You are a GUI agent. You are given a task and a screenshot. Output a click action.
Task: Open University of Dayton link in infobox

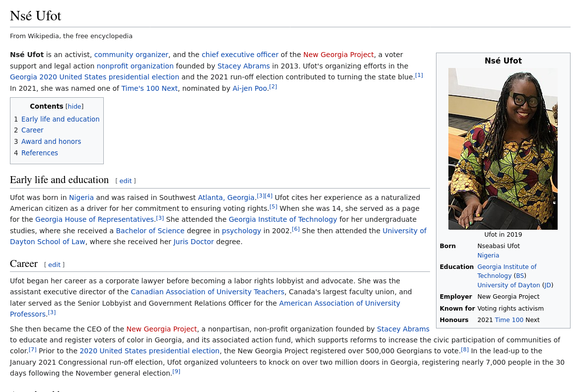[x=508, y=285]
